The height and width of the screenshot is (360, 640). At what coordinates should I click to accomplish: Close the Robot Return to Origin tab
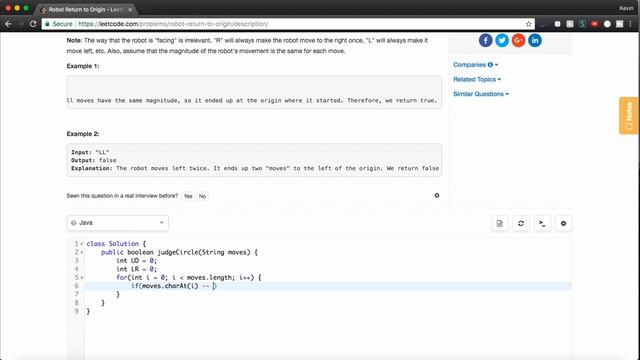130,9
